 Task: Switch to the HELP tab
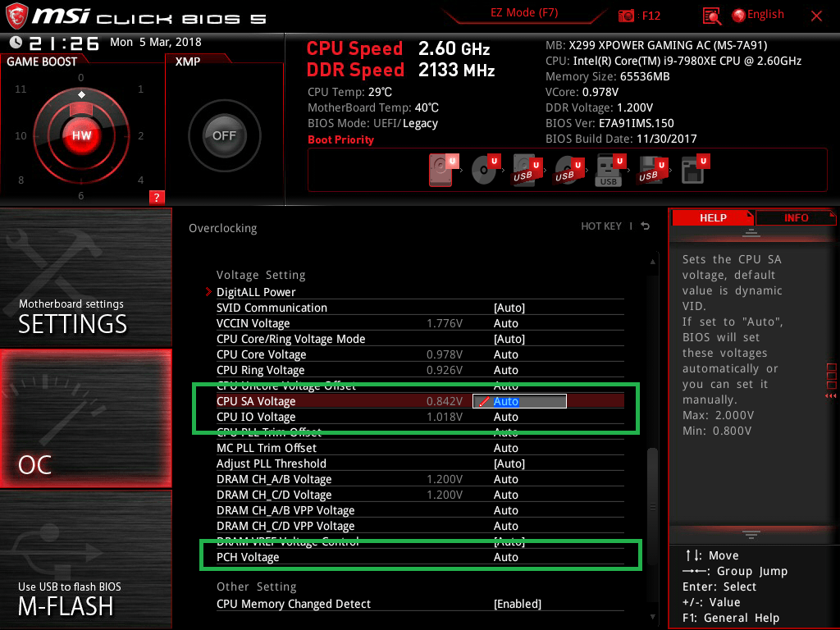pos(713,218)
